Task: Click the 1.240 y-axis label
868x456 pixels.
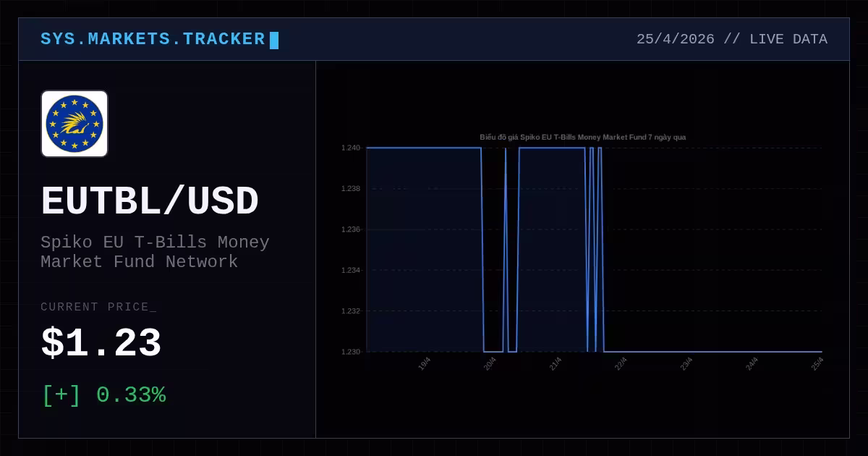Action: (x=351, y=148)
